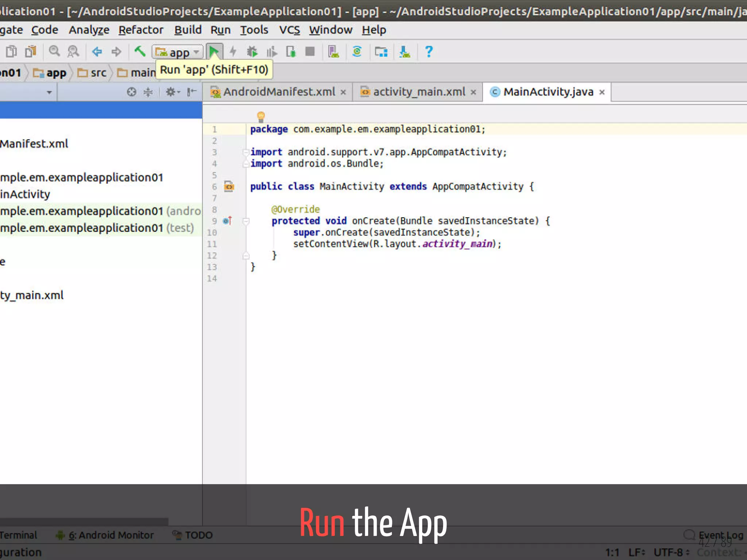Navigate Back with the left arrow icon

(97, 52)
